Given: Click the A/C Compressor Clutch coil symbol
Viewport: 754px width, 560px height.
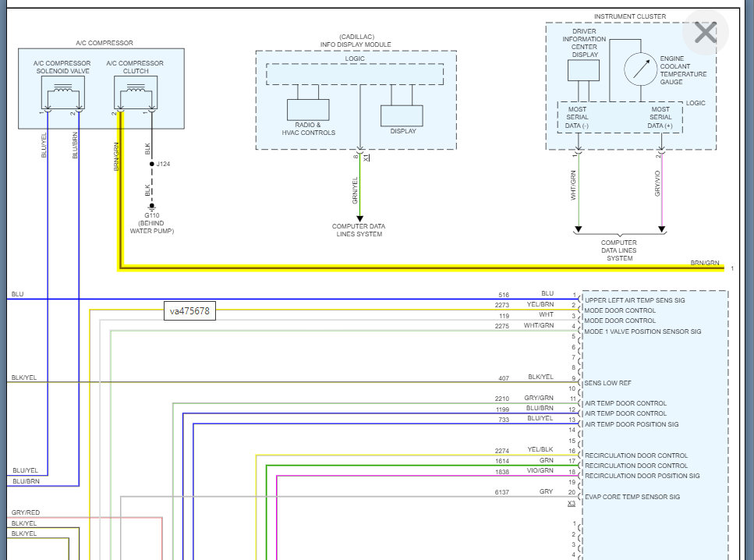Looking at the screenshot, I should pos(136,93).
